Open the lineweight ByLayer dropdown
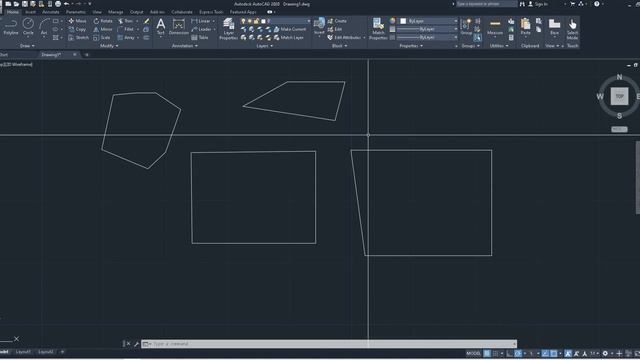 pyautogui.click(x=427, y=29)
